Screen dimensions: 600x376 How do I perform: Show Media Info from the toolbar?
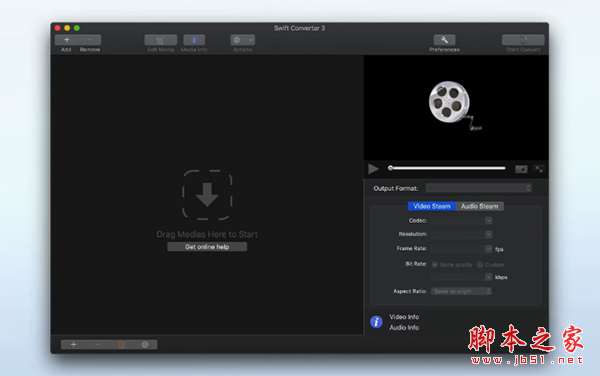(194, 40)
